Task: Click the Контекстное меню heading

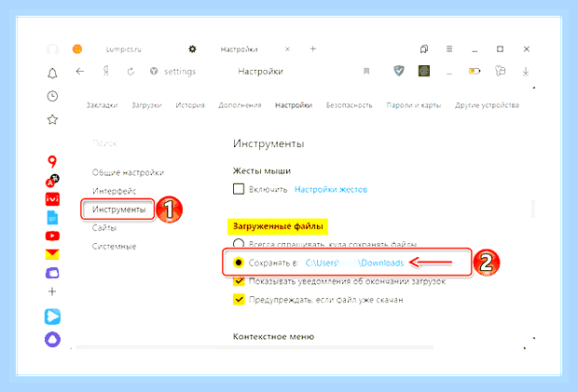Action: pos(273,336)
